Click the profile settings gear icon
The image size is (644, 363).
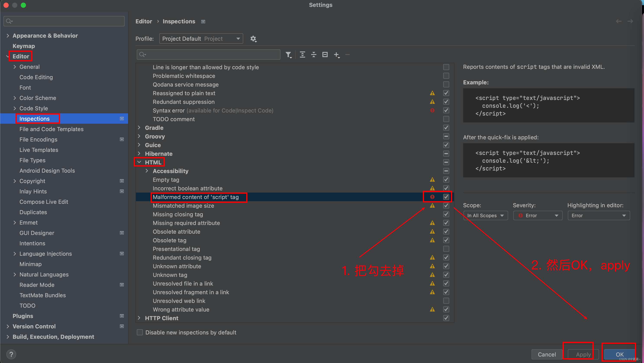pyautogui.click(x=253, y=39)
